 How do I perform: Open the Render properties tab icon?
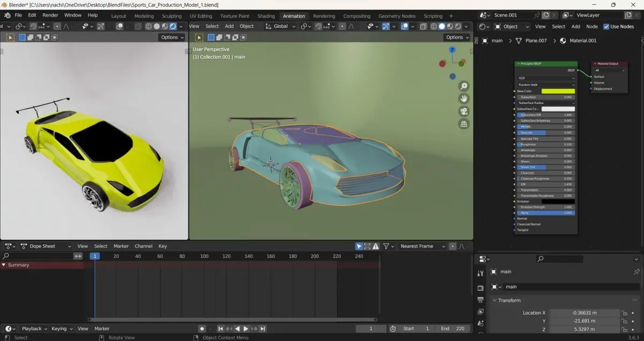(x=480, y=288)
